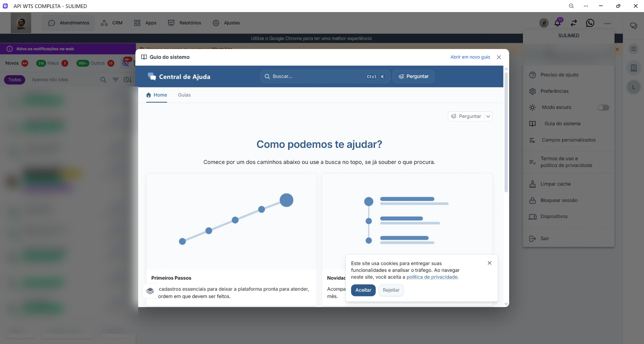Viewport: 644px width, 344px height.
Task: Click the transfer arrows icon in header
Action: click(x=574, y=23)
